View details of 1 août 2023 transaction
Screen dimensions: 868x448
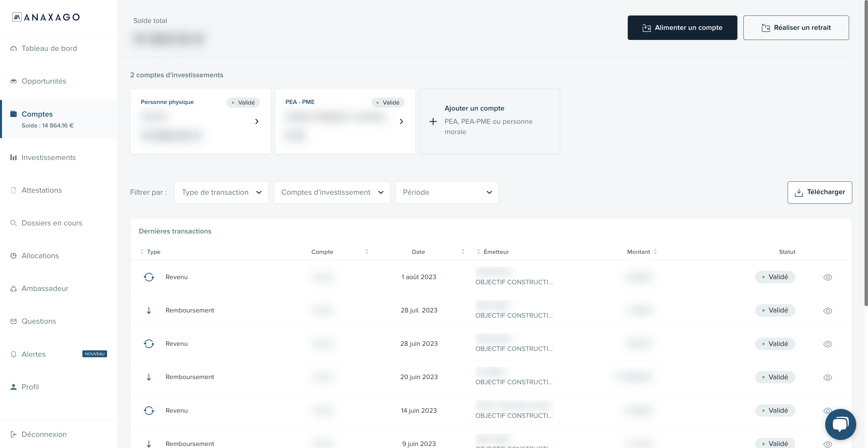828,277
